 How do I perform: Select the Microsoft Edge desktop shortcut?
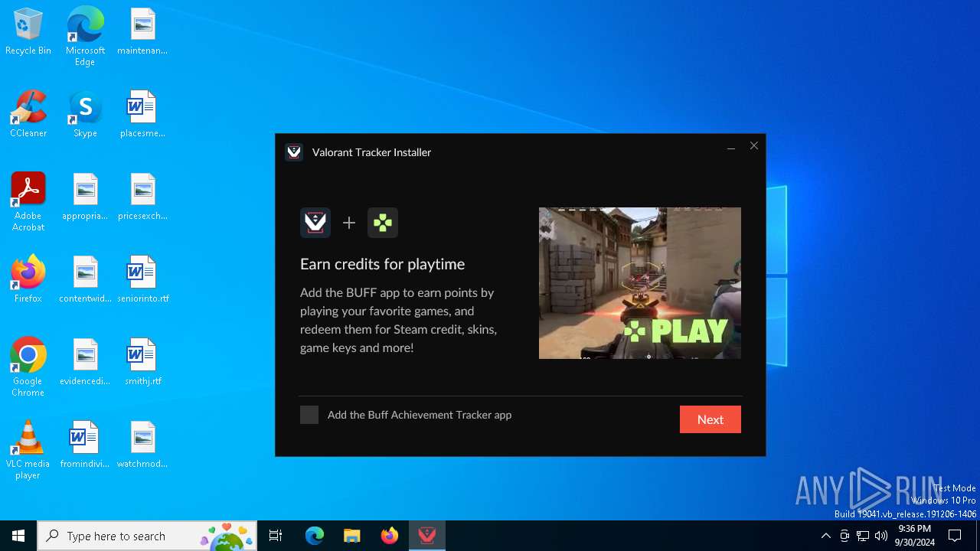85,37
